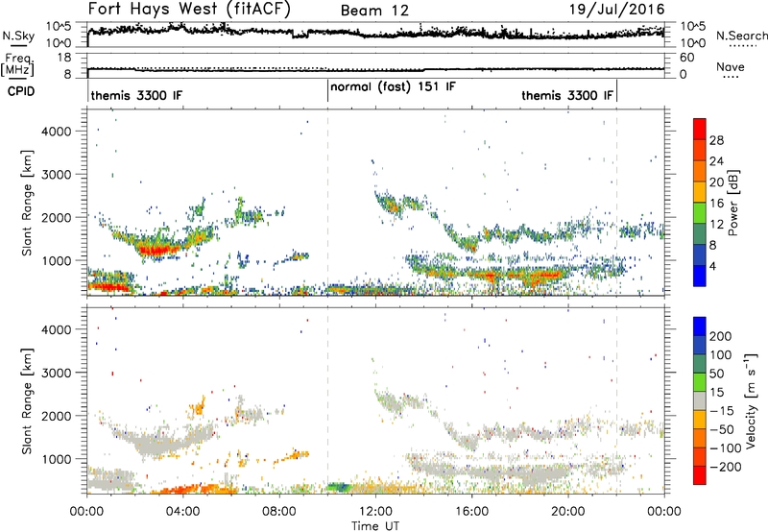
Task: Click the 'Nave' legend label
Action: 731,66
